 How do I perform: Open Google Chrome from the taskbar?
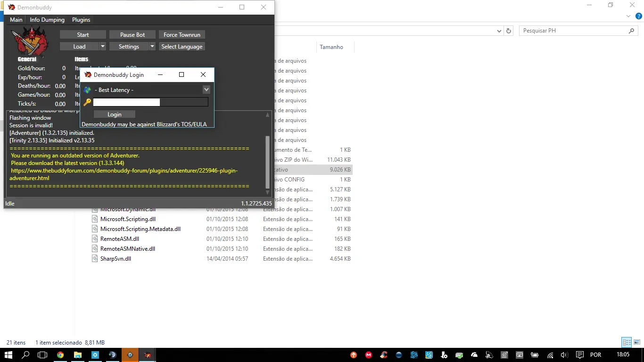click(x=60, y=355)
